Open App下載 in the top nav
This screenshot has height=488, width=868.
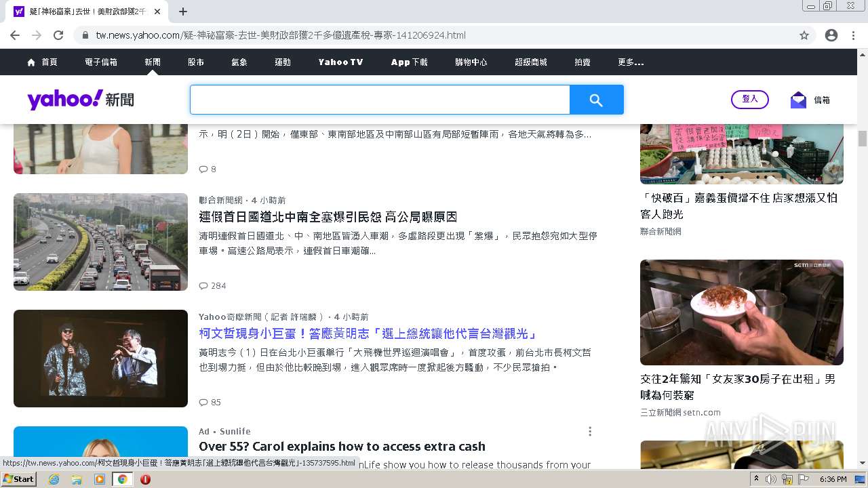[410, 62]
